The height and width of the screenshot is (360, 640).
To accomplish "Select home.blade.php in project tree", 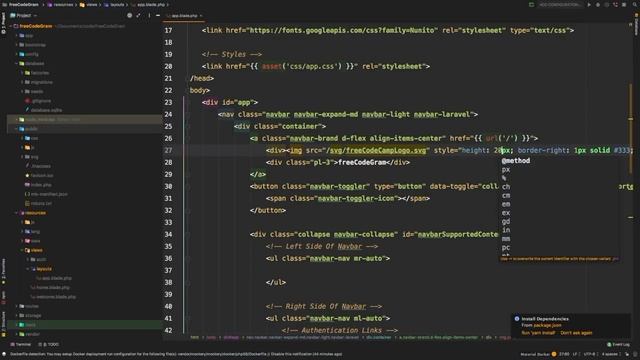I will 53,288.
